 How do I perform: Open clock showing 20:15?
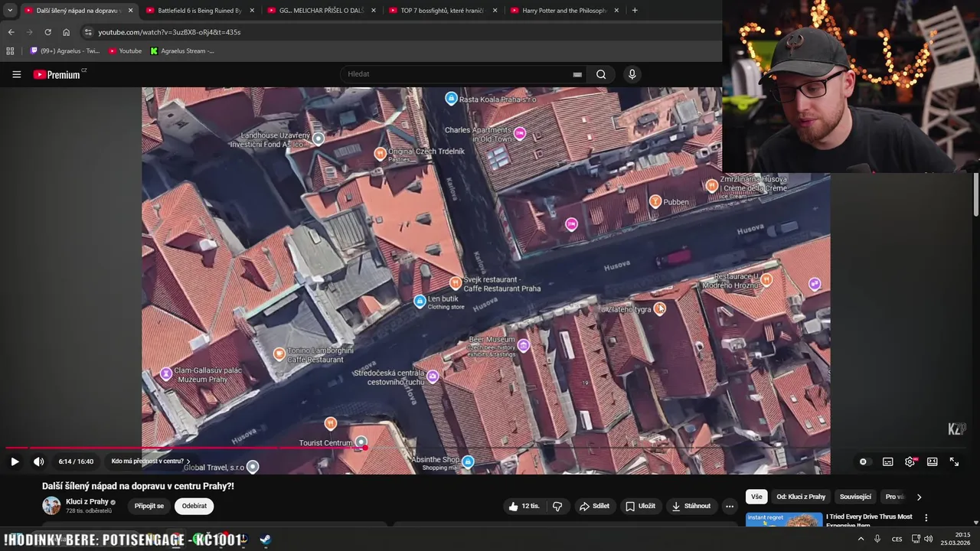[955, 539]
